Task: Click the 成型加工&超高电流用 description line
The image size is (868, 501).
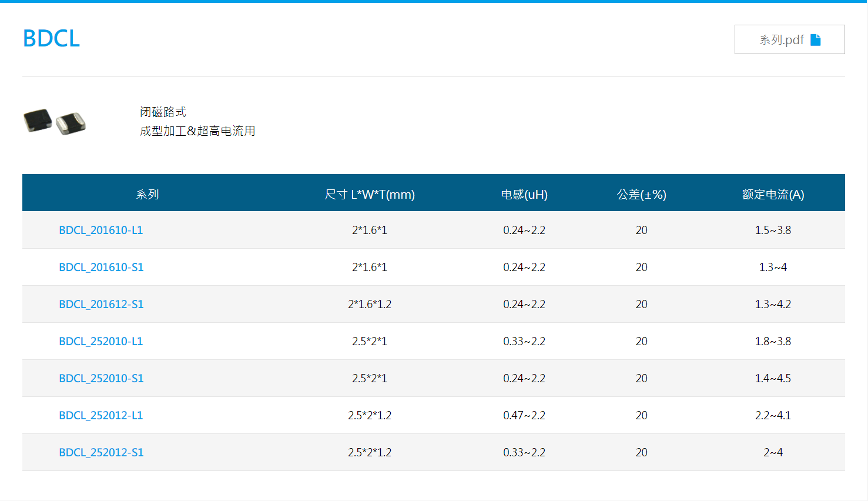Action: [x=197, y=131]
